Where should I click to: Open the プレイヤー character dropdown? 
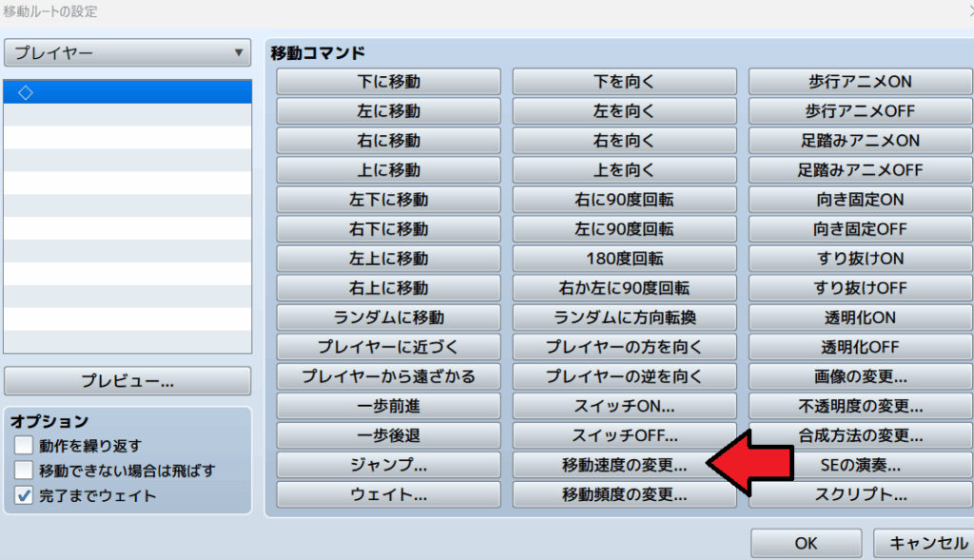point(127,53)
